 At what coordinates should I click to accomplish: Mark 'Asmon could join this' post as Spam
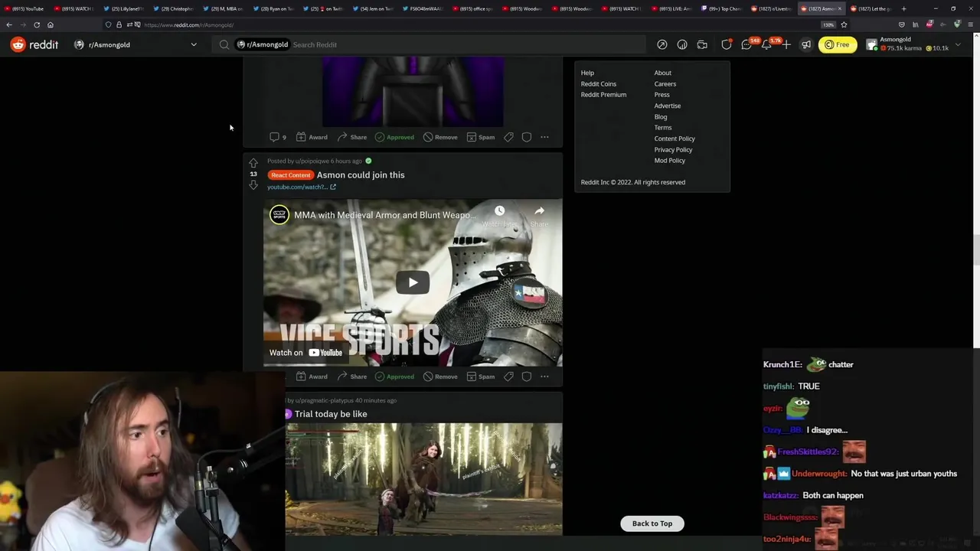(x=481, y=377)
